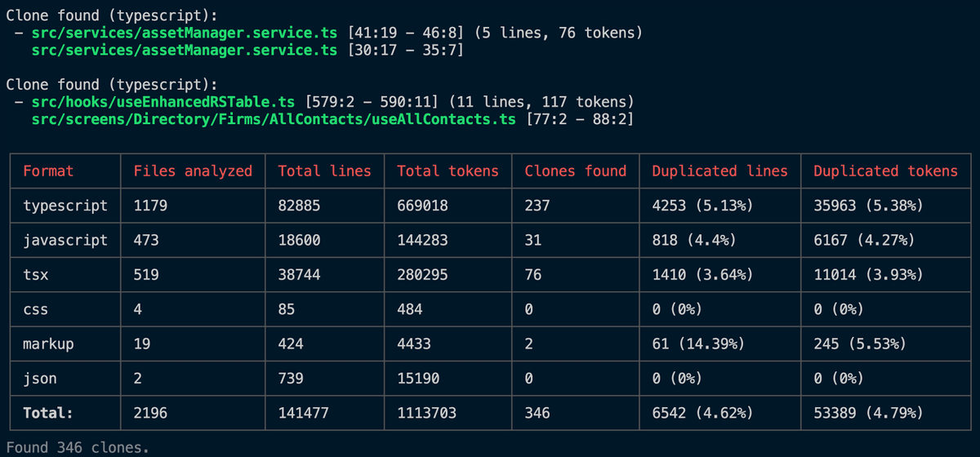Viewport: 980px width, 457px height.
Task: Click the markup total lines value "424"
Action: pyautogui.click(x=291, y=344)
